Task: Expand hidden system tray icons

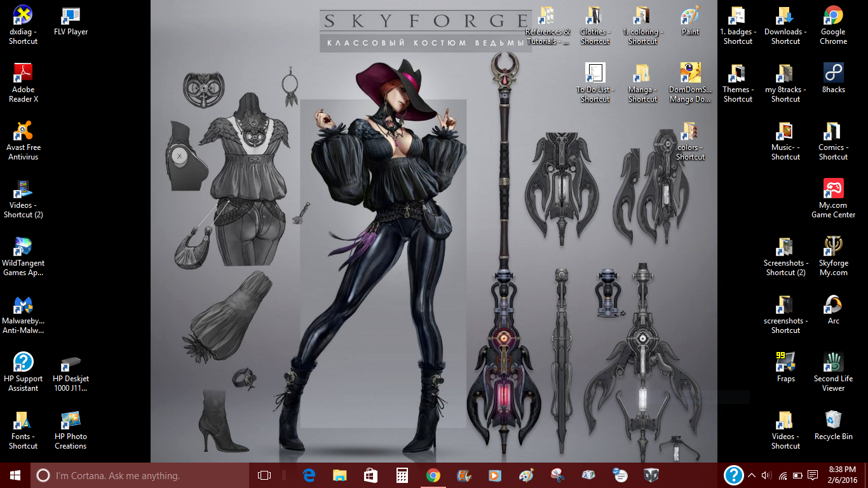Action: pyautogui.click(x=752, y=475)
